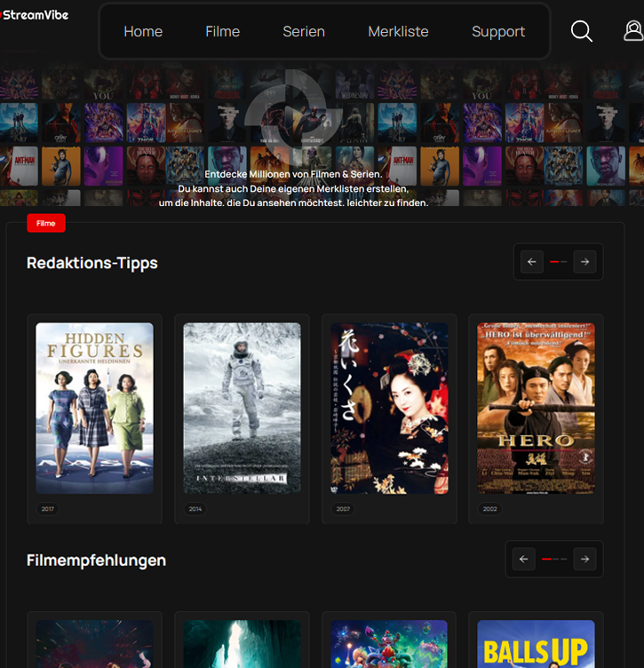Click the Filmempfehlungen heading
The image size is (644, 668).
(96, 561)
